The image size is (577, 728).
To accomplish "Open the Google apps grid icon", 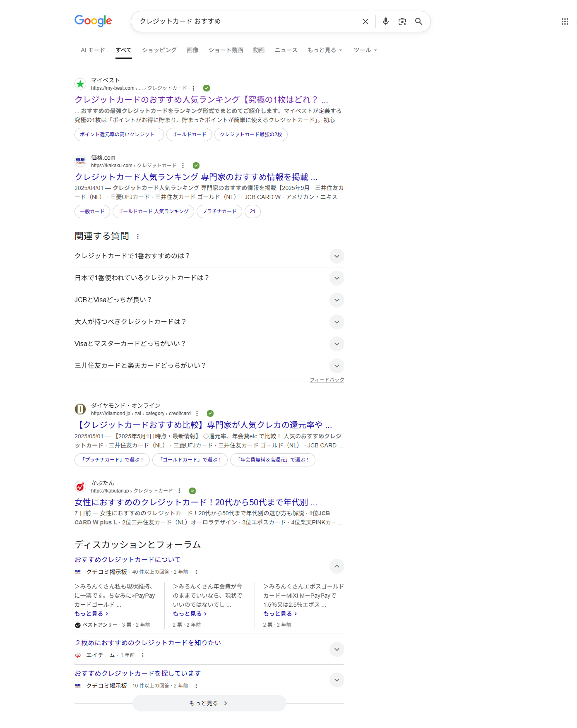I will 565,22.
